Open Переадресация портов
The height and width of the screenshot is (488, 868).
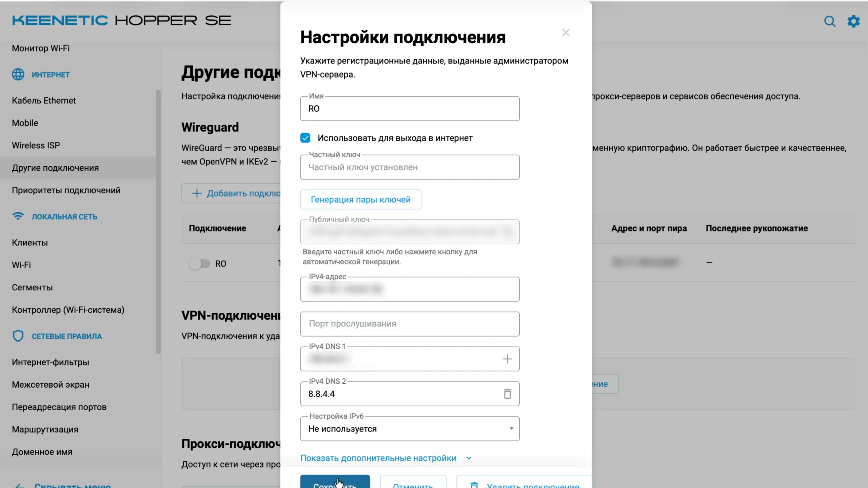[59, 407]
